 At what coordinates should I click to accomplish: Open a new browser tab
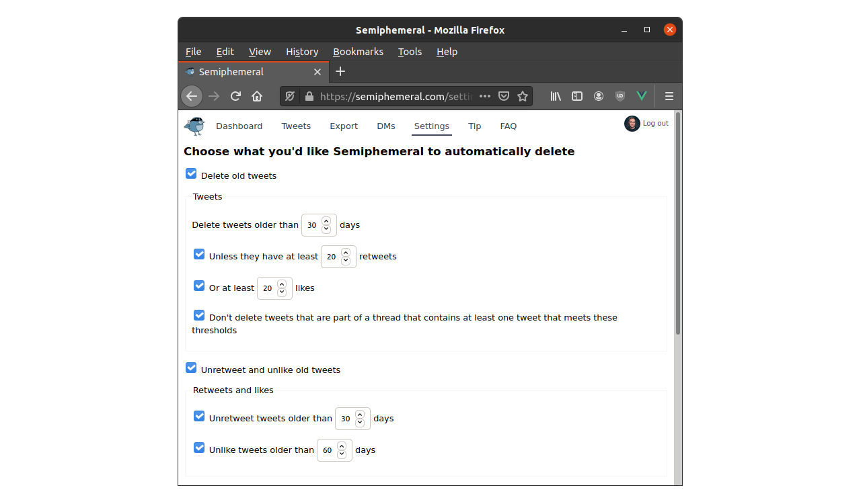340,71
